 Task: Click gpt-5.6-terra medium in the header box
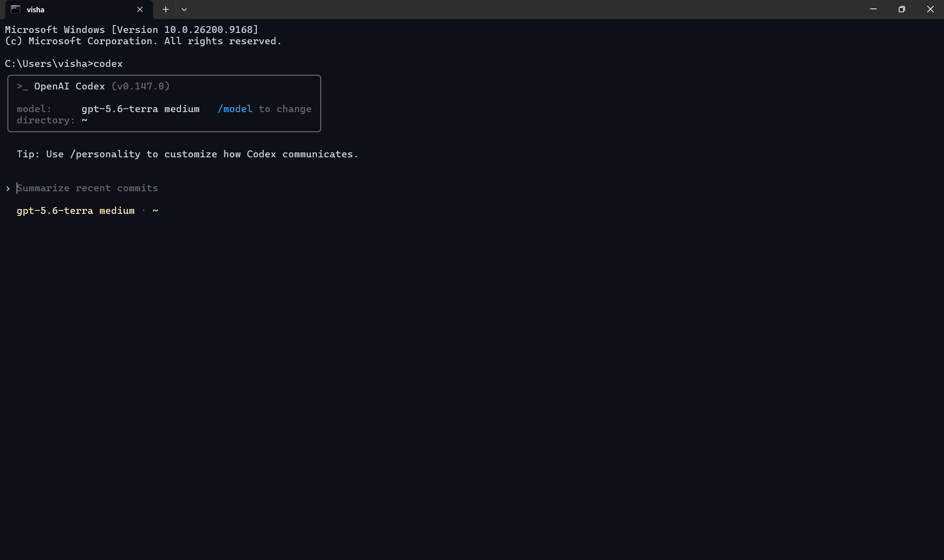click(141, 109)
